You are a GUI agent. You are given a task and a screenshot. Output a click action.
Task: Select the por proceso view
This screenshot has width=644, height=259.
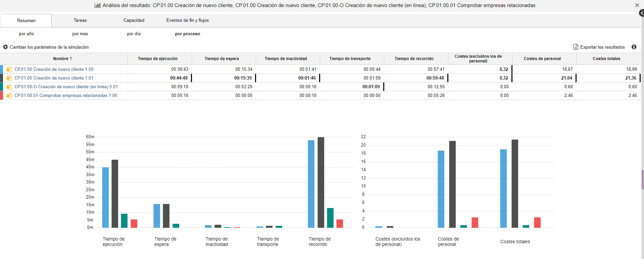(x=188, y=34)
